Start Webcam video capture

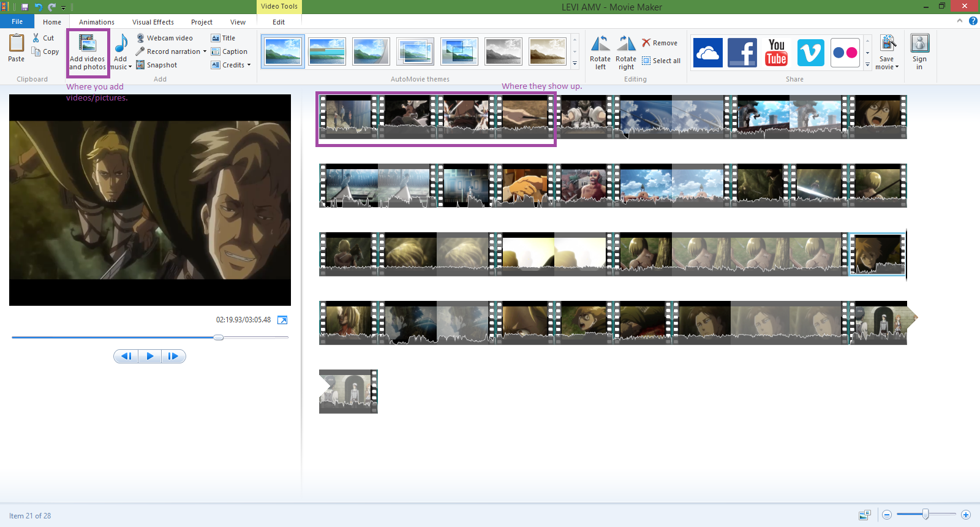point(164,38)
